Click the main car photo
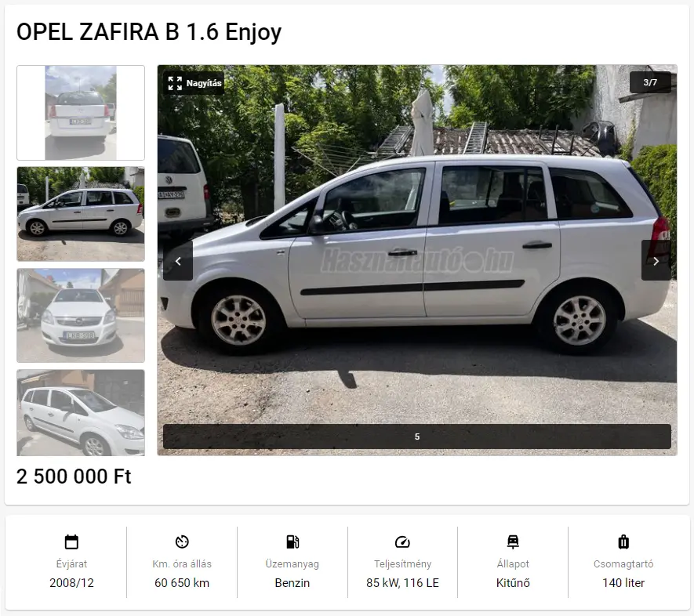Viewport: 694px width, 616px height. click(417, 260)
